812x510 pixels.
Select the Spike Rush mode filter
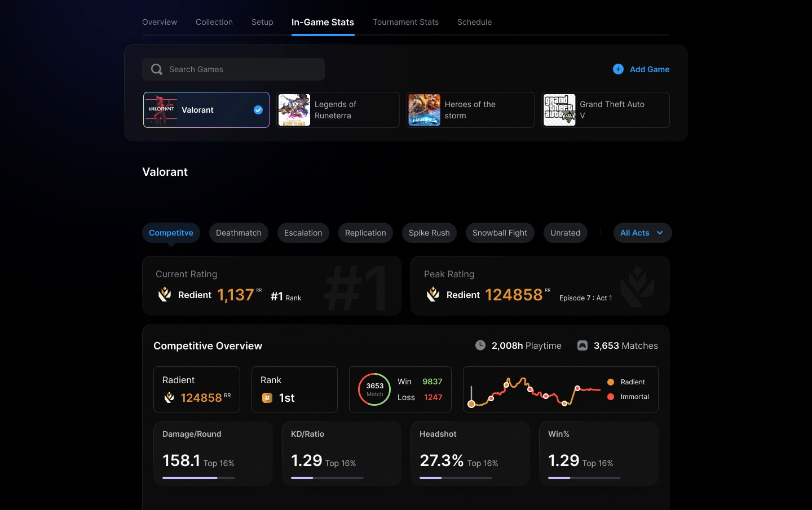pos(429,233)
